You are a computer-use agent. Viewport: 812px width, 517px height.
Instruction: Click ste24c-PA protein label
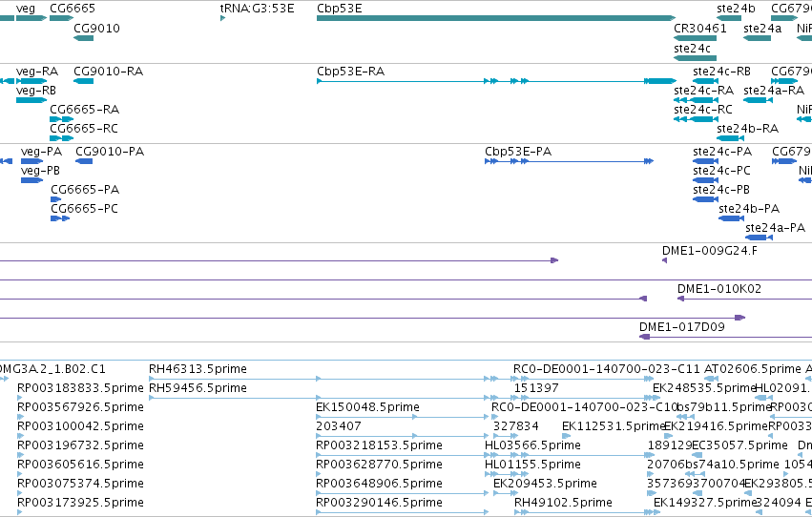722,151
